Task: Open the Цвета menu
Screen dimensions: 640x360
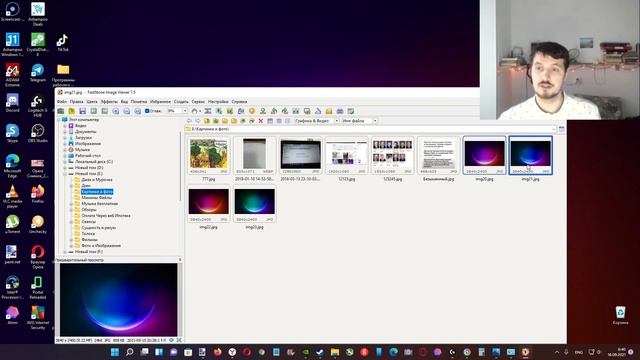Action: tap(92, 102)
